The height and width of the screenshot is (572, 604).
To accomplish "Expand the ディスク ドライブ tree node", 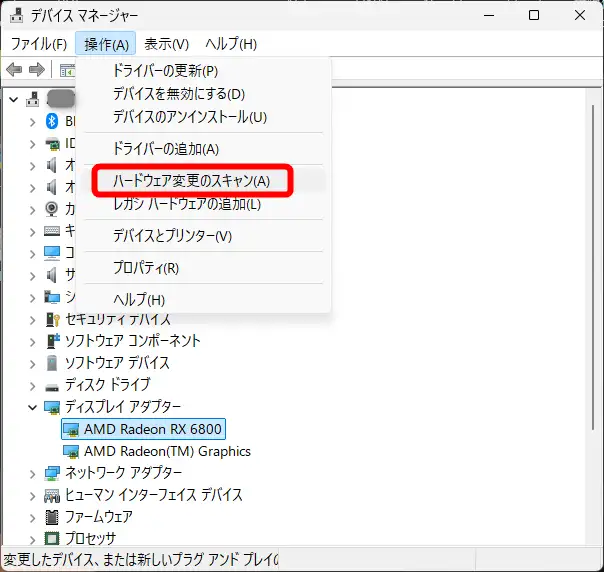I will [33, 385].
